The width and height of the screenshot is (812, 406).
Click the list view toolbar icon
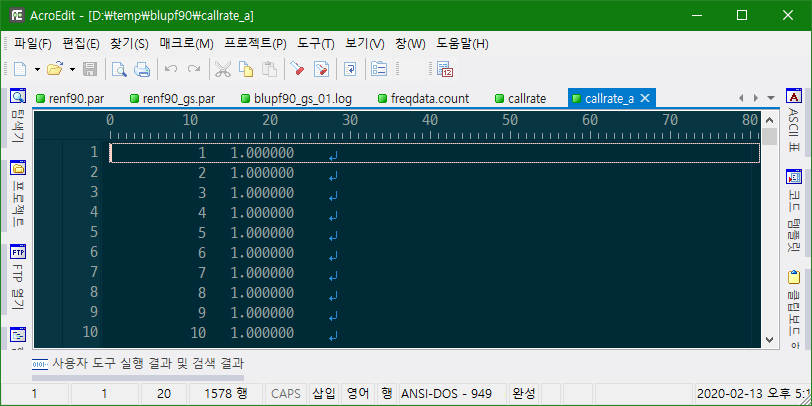pos(380,69)
